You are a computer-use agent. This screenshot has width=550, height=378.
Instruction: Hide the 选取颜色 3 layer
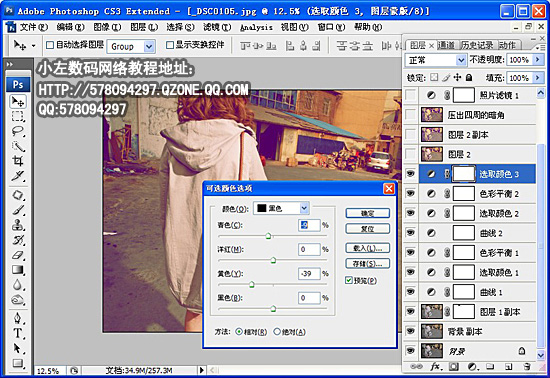tap(410, 174)
